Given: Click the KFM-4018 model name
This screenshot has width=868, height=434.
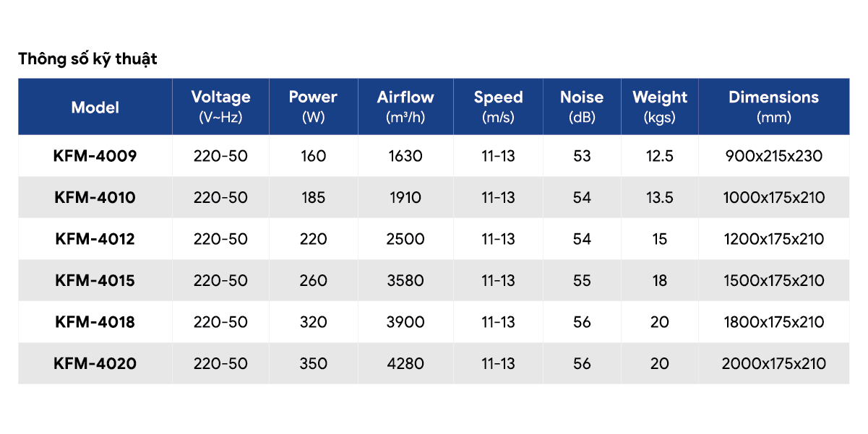Looking at the screenshot, I should click(x=95, y=322).
